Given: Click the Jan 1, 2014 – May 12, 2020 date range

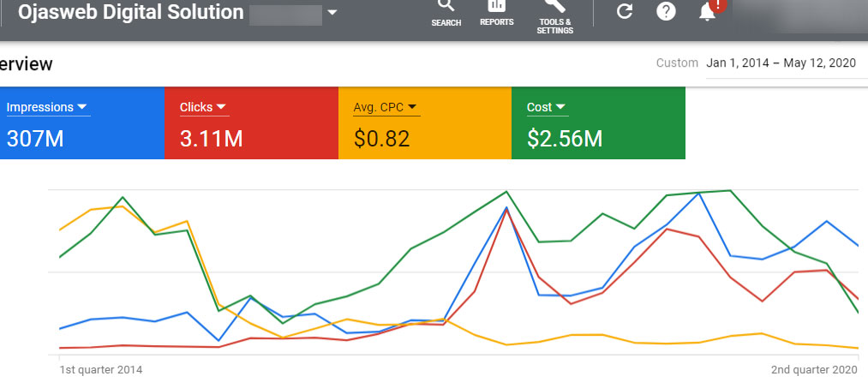Looking at the screenshot, I should 781,63.
